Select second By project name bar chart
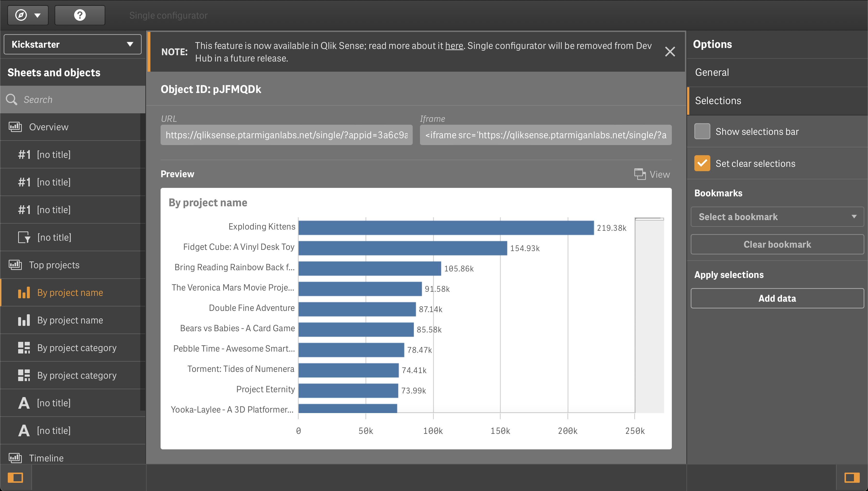Image resolution: width=868 pixels, height=491 pixels. point(70,320)
